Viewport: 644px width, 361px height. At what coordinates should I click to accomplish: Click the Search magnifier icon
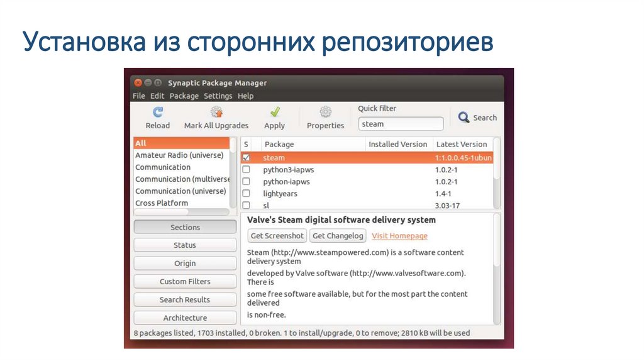pyautogui.click(x=464, y=118)
